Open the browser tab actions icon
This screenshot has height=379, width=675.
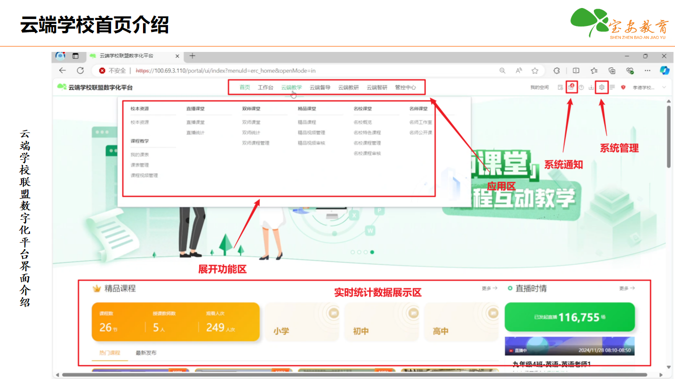point(75,56)
